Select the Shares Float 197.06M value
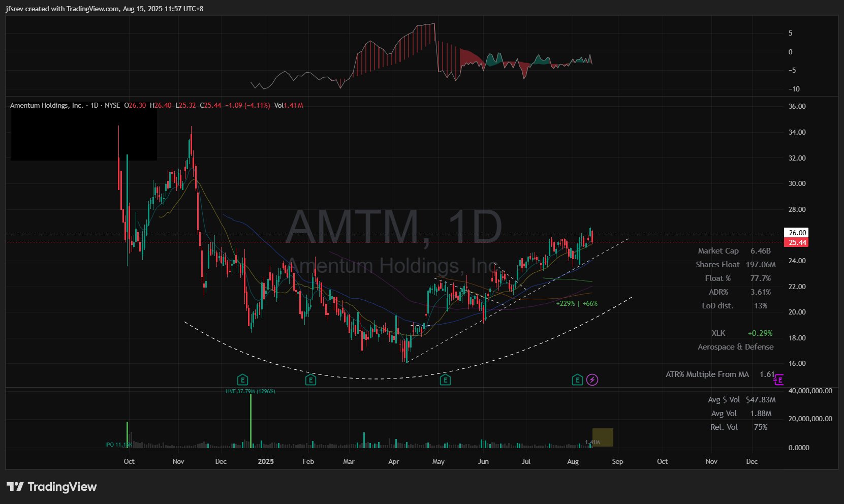 [x=761, y=265]
